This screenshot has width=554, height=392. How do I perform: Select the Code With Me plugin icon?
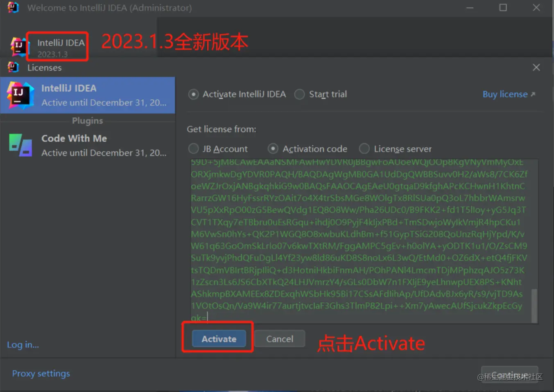20,145
